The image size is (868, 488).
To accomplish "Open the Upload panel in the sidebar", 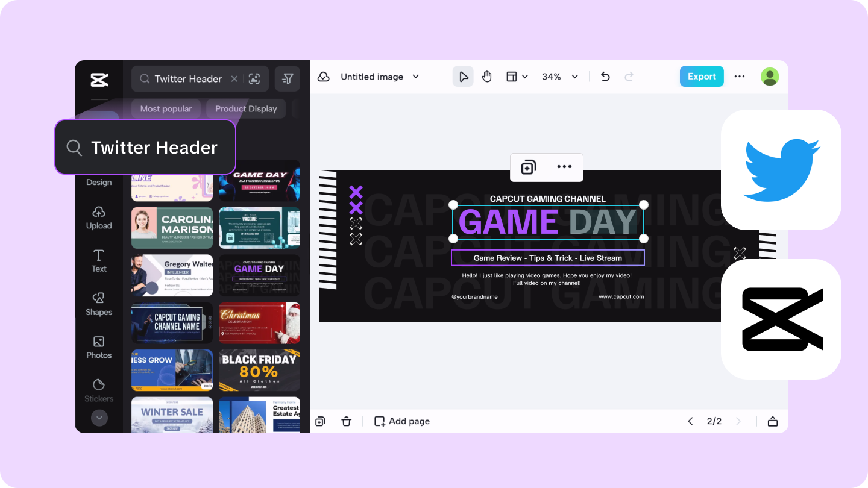I will (98, 218).
